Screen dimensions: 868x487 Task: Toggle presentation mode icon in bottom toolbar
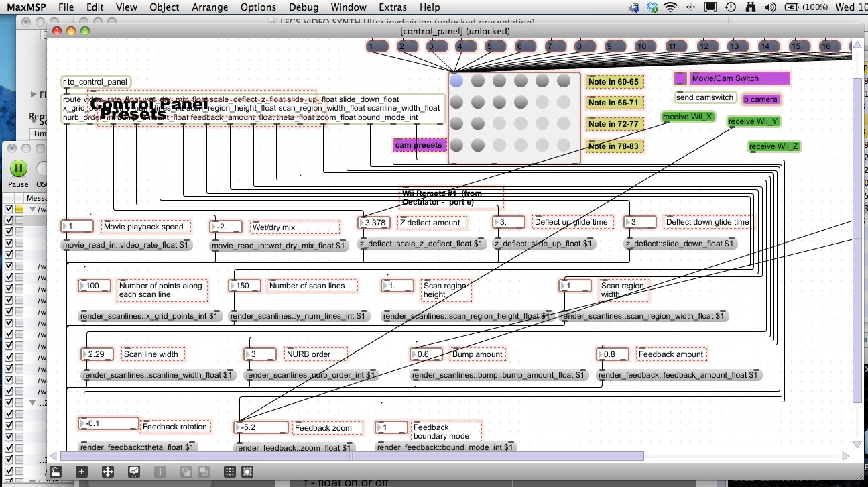tap(133, 472)
